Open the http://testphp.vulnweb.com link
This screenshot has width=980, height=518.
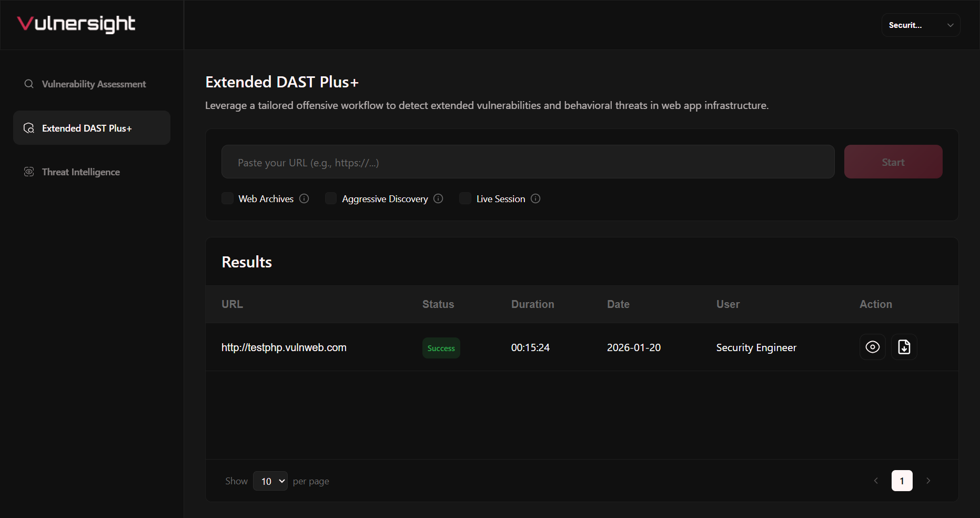[x=284, y=347]
